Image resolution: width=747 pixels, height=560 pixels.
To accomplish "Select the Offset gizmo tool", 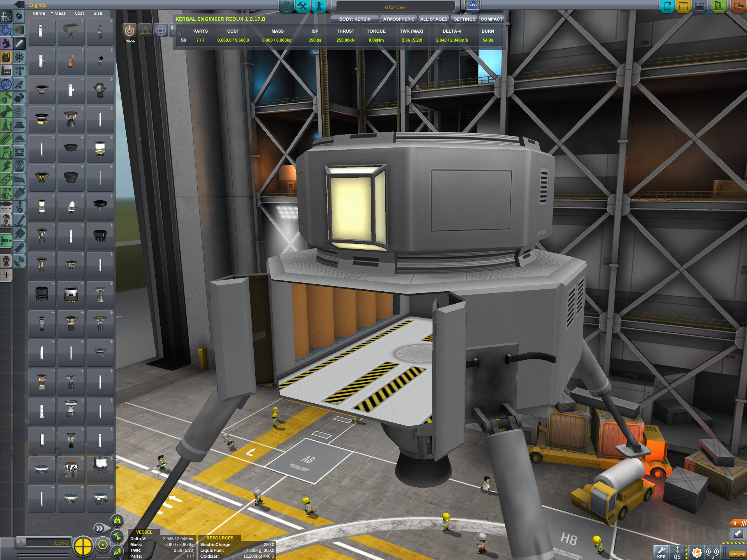I will click(x=145, y=30).
